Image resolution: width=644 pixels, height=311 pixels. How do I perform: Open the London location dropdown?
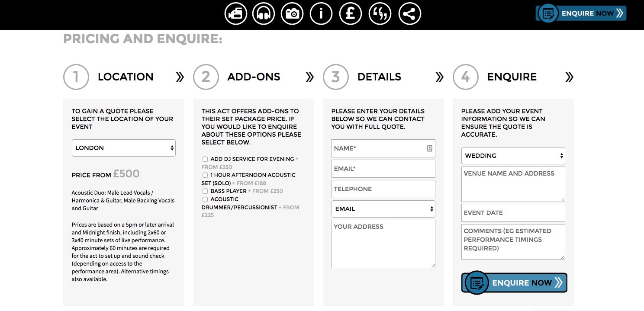123,148
